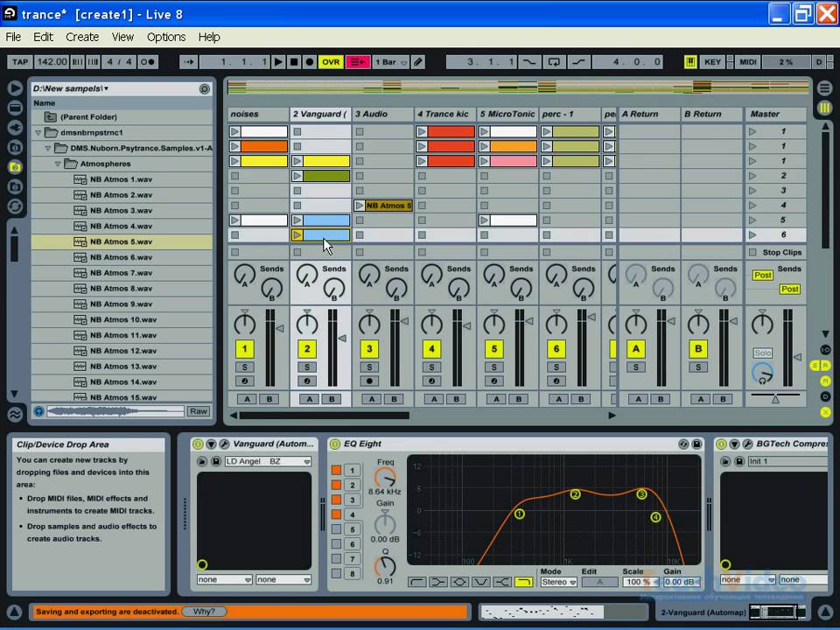840x630 pixels.
Task: Click EQ Eight Scale 100 % field
Action: point(639,582)
